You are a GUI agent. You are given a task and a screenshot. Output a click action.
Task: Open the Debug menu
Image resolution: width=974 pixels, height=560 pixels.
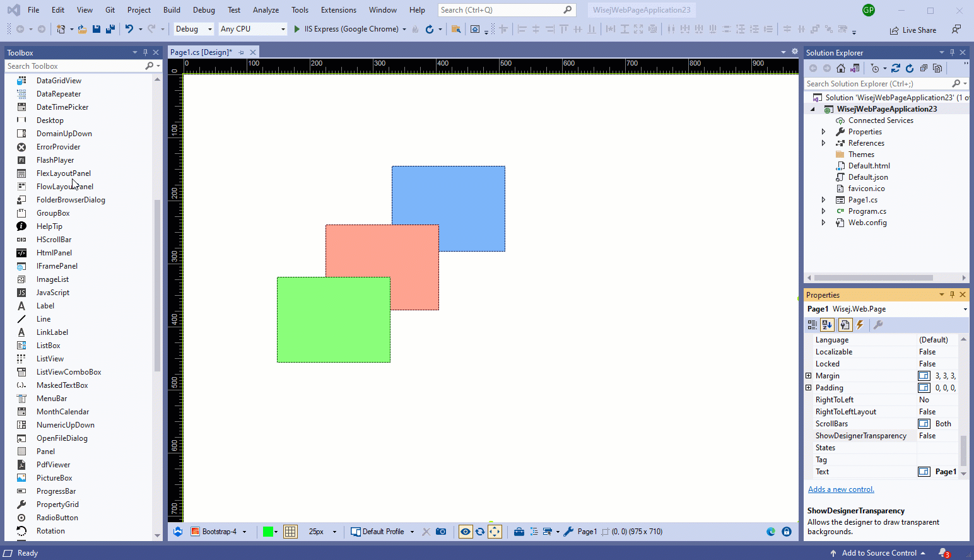204,10
